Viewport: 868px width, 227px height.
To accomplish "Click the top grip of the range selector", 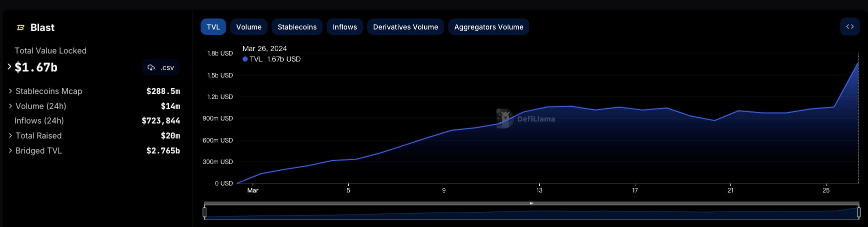I will tap(532, 203).
